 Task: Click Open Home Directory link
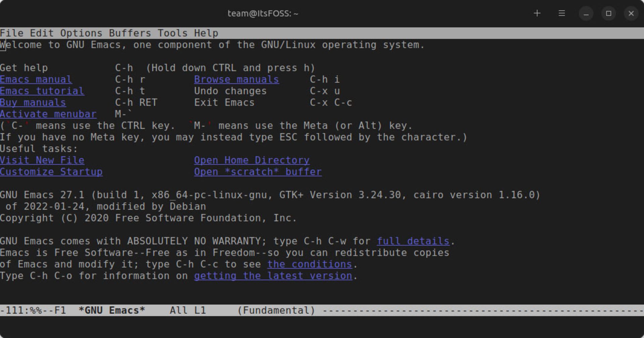[x=252, y=160]
